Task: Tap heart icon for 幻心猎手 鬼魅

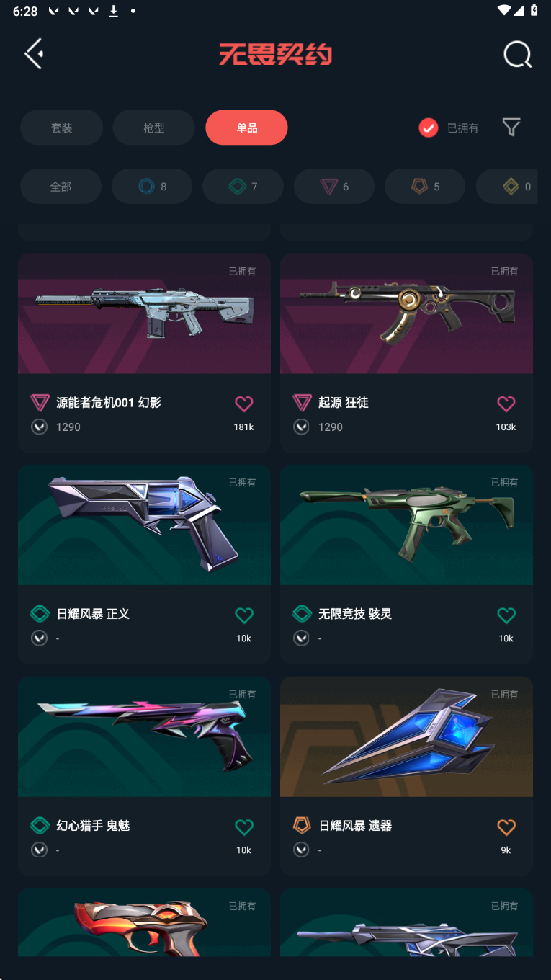Action: coord(244,827)
